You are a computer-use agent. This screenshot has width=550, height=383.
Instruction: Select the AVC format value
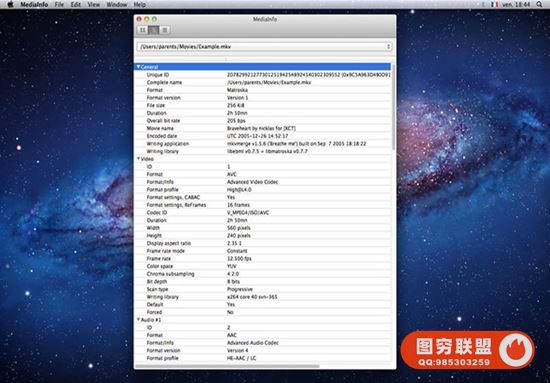tap(232, 174)
